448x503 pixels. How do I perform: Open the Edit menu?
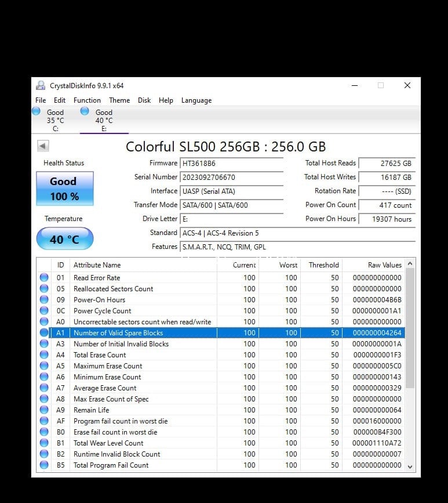(x=60, y=100)
